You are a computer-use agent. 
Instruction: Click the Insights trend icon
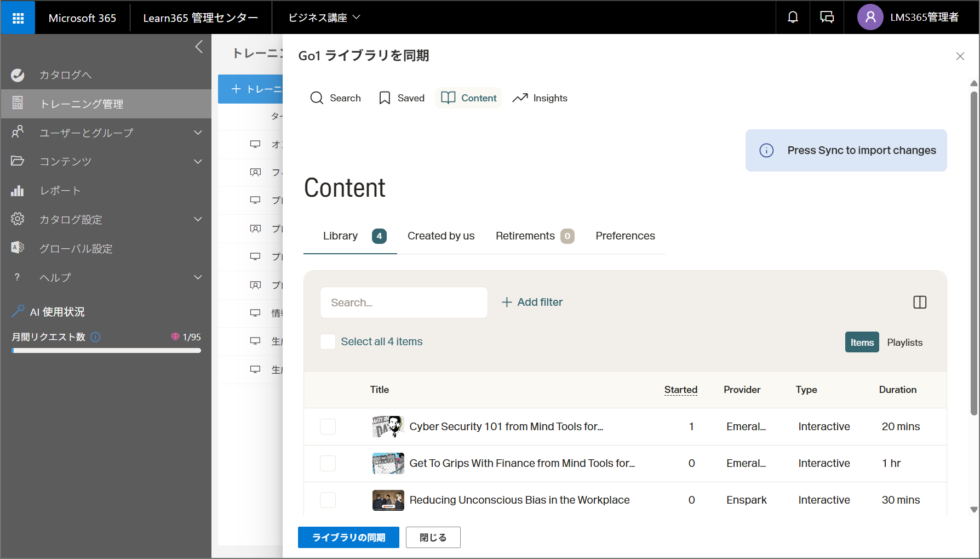coord(520,98)
